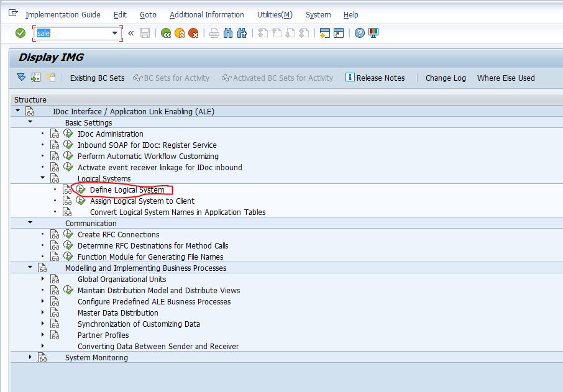Image resolution: width=563 pixels, height=392 pixels.
Task: Open the Utilities(M) menu
Action: (274, 14)
